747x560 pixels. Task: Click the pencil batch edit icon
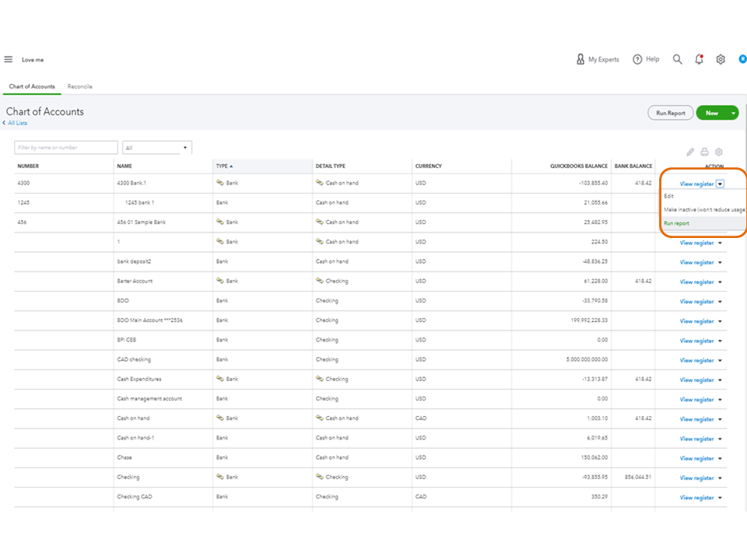[690, 152]
